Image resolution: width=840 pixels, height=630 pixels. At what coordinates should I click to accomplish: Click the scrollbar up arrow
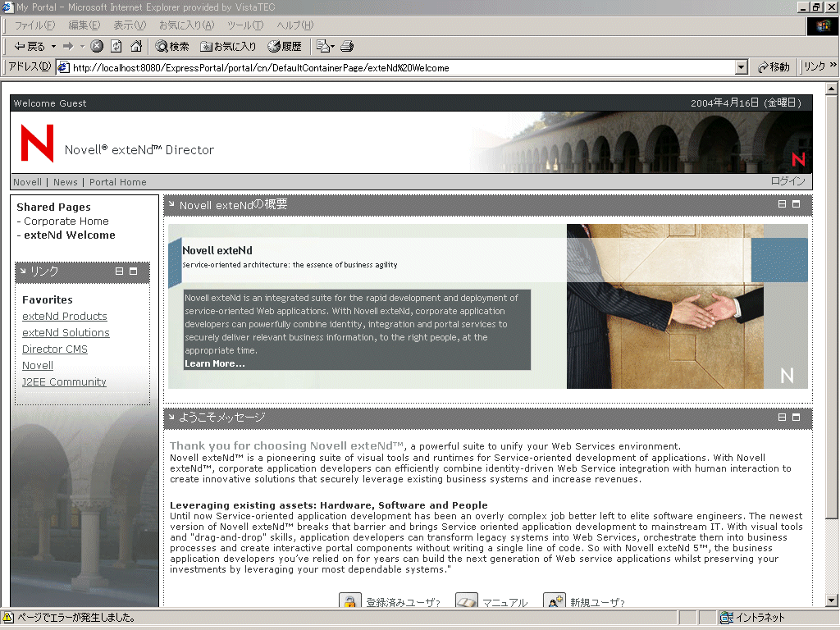click(832, 89)
